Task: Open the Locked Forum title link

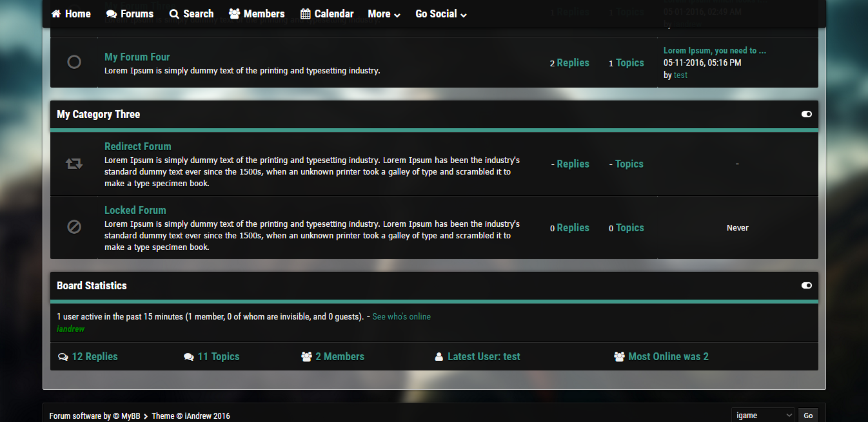Action: tap(135, 210)
